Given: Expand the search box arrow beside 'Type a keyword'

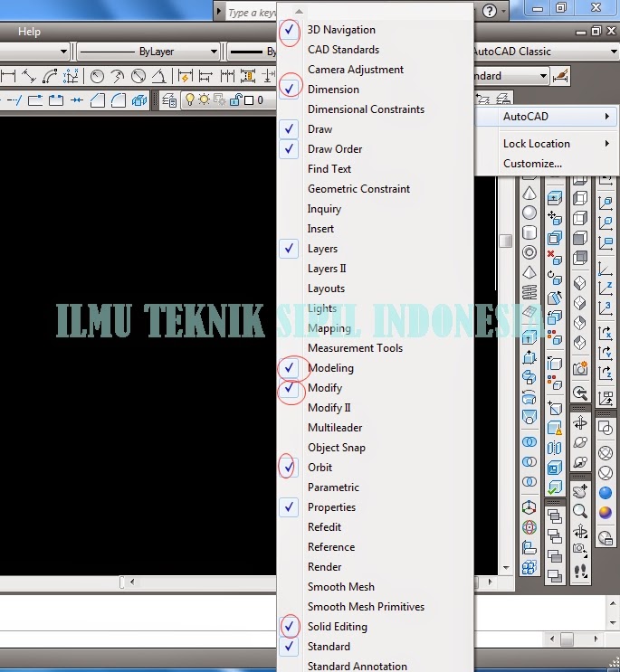Looking at the screenshot, I should coord(219,11).
